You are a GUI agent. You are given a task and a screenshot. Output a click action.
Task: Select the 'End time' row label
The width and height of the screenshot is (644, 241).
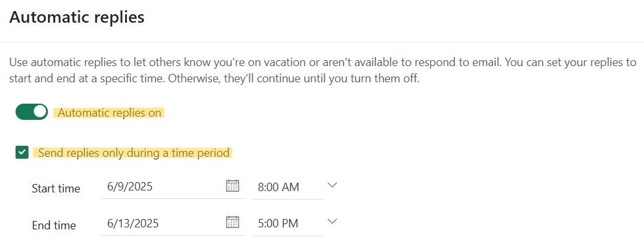[54, 225]
